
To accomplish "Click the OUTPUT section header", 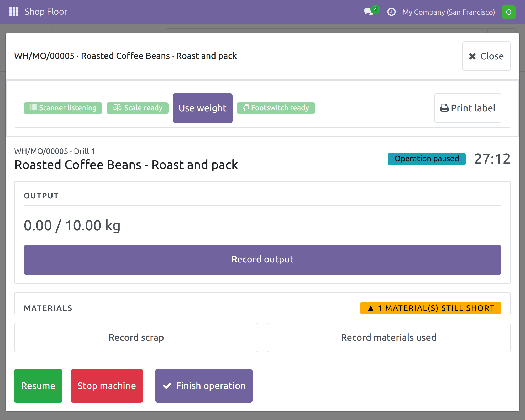I will coord(41,196).
